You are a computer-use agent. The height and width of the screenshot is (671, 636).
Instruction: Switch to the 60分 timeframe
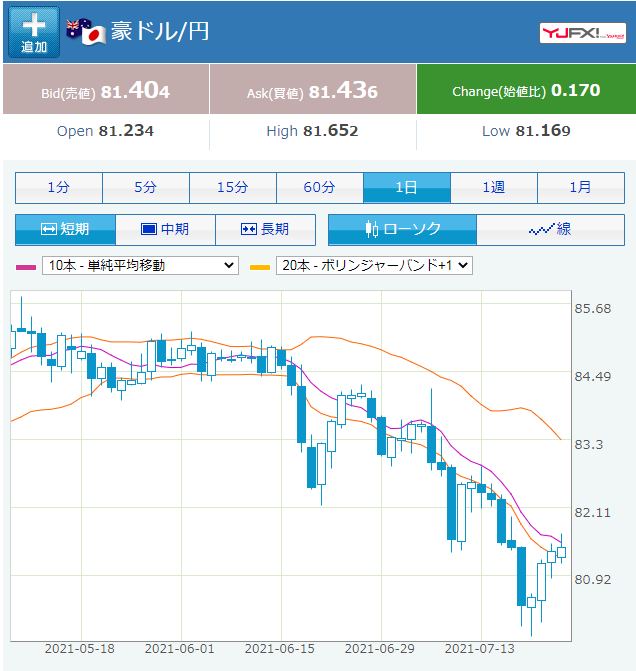[320, 188]
